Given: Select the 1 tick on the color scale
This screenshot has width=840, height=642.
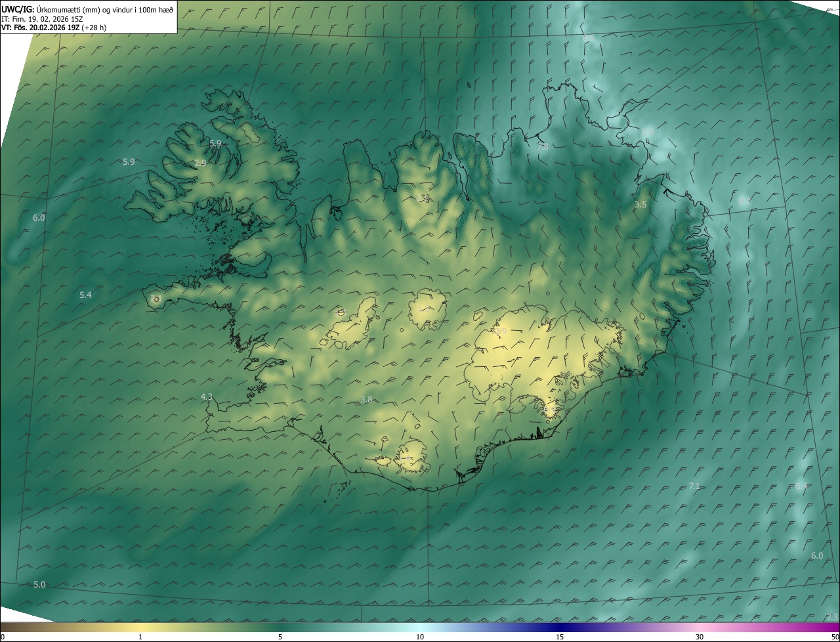Looking at the screenshot, I should [140, 637].
